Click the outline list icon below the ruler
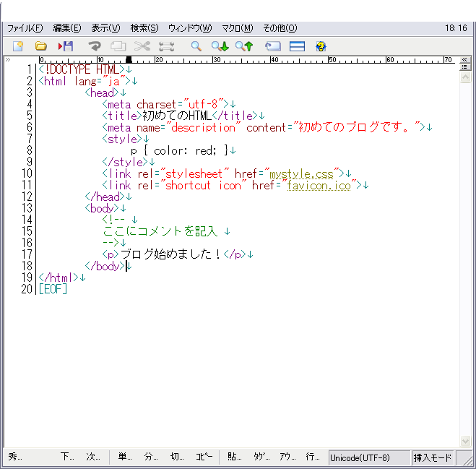 coord(464,66)
